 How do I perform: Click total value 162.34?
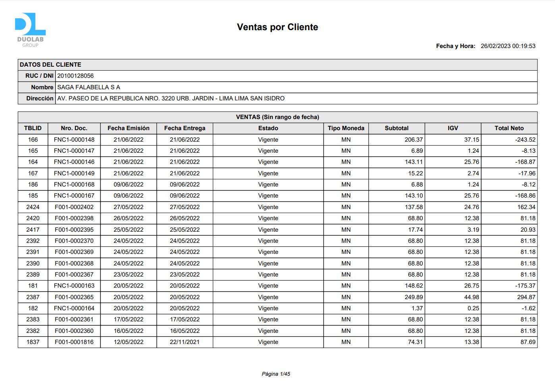pos(526,207)
